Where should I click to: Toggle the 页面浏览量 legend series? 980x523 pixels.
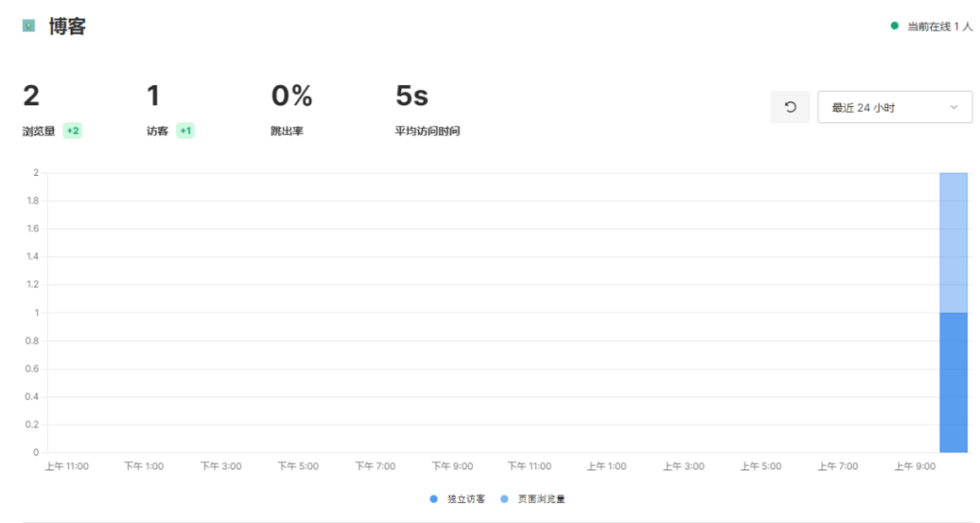[532, 499]
